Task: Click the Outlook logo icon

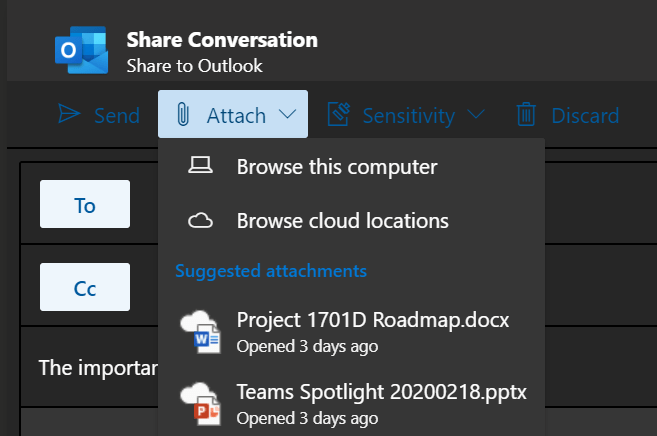Action: 81,50
